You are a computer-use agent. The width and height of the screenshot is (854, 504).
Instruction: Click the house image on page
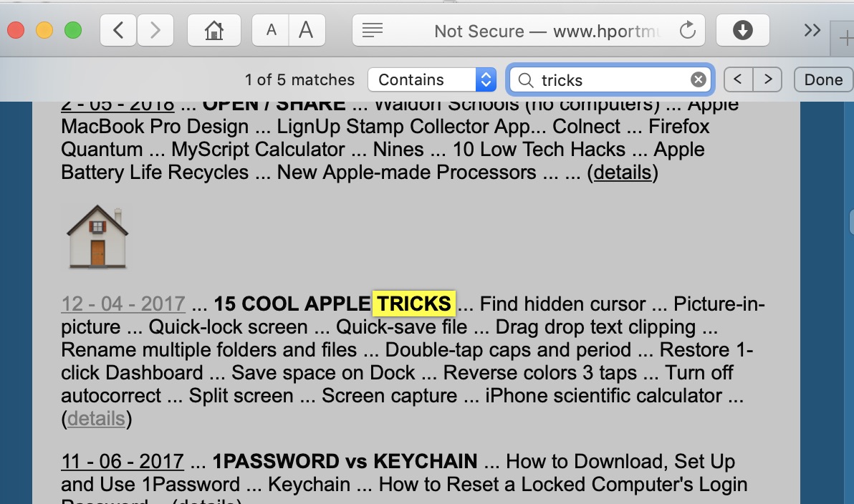click(97, 236)
